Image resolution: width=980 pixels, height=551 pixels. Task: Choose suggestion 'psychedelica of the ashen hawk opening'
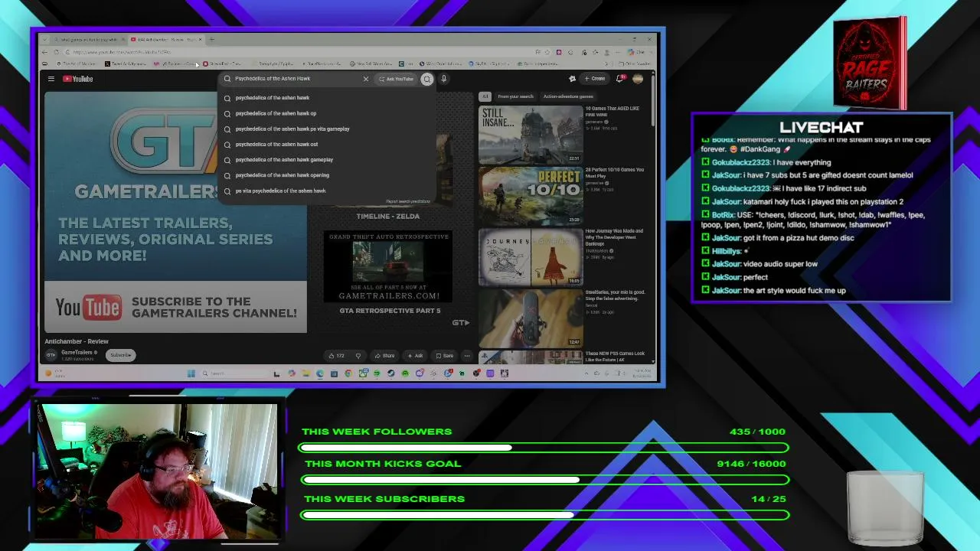(x=282, y=175)
